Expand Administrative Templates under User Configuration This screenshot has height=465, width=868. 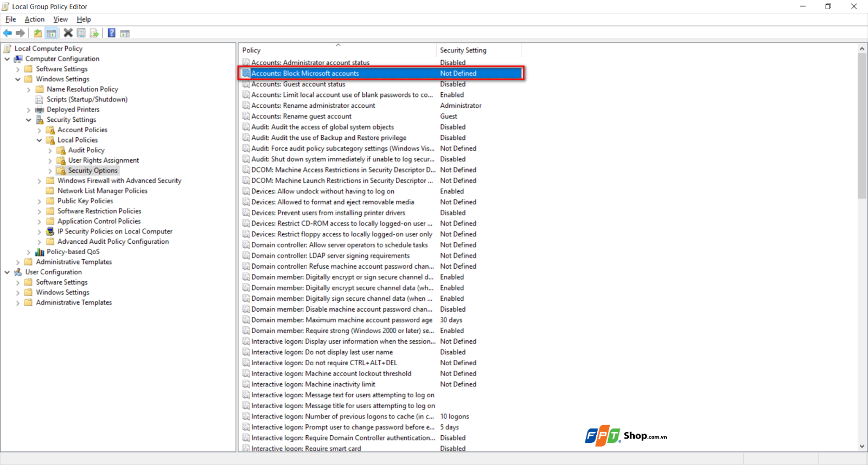pos(18,303)
